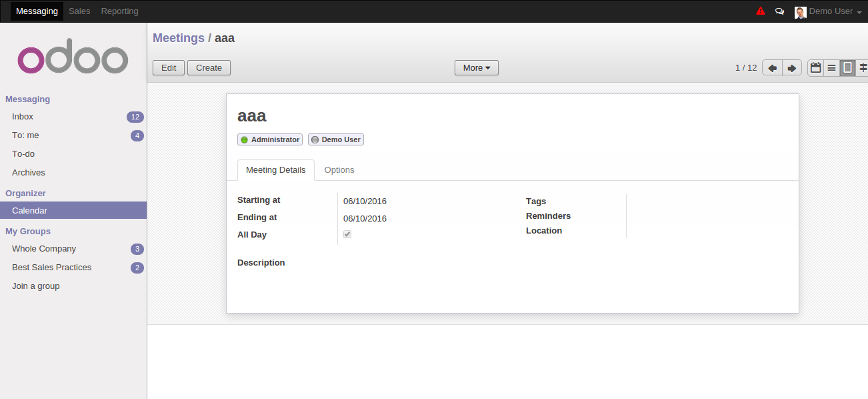
Task: Open the chat conversations bubble icon
Action: pyautogui.click(x=779, y=11)
